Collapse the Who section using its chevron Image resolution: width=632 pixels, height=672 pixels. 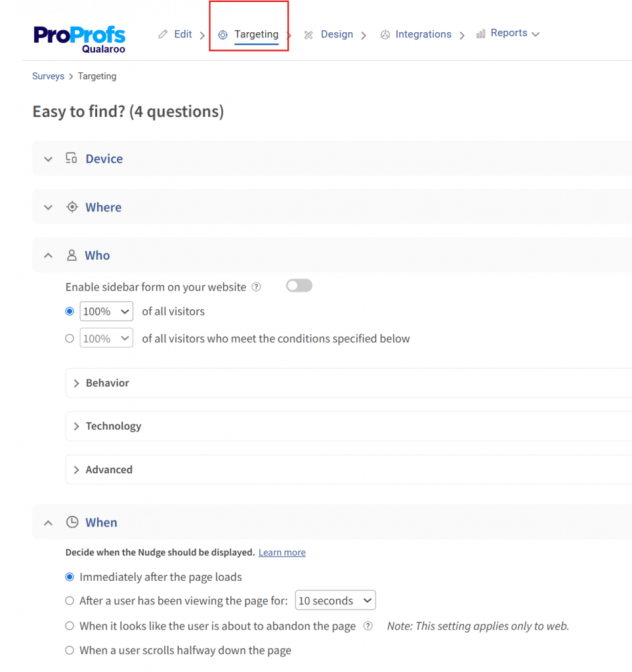click(x=47, y=255)
